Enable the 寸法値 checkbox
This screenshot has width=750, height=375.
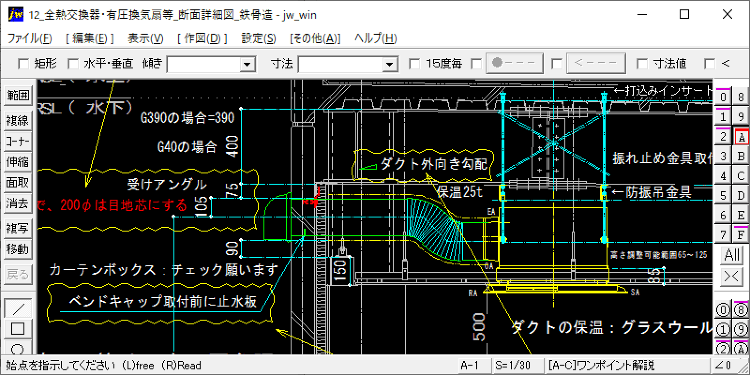642,64
